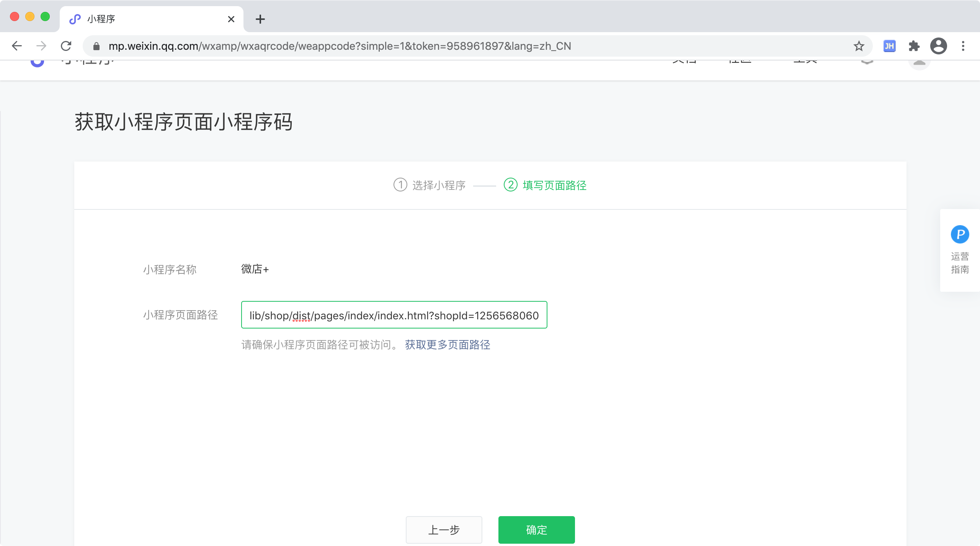Close the 小程序 tab
Screen dimensions: 980x546
point(231,19)
